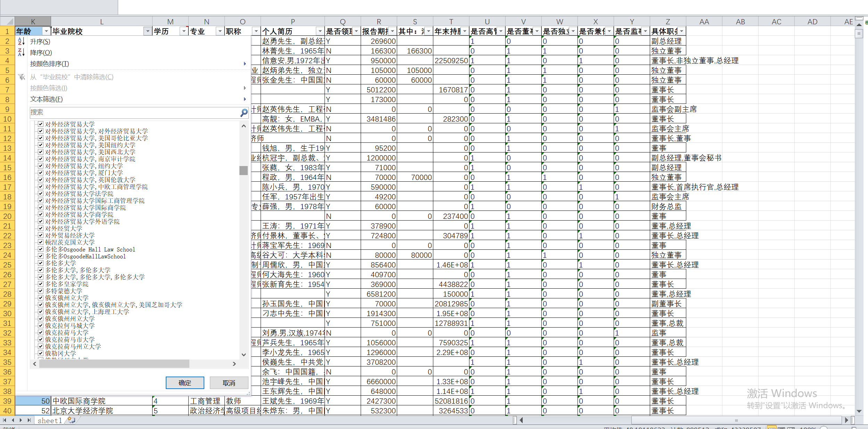Confirm filter with 确定 button
This screenshot has width=868, height=429.
(x=185, y=383)
